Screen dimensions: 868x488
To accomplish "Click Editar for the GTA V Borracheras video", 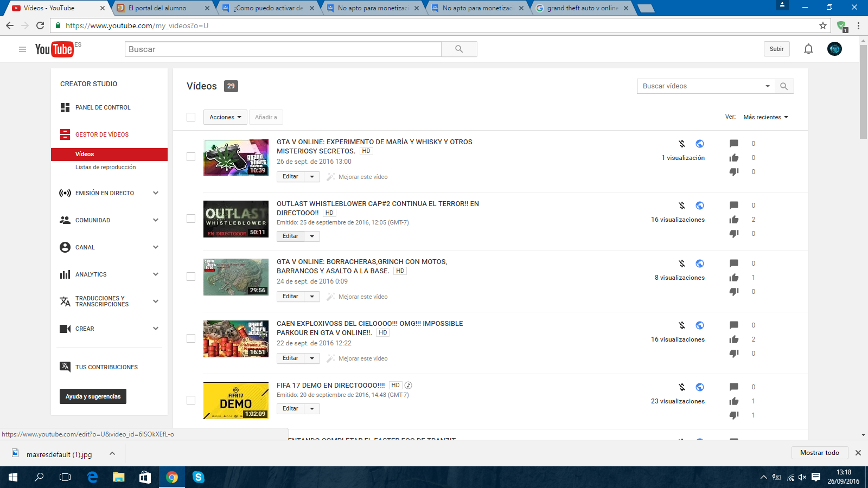I will 290,297.
